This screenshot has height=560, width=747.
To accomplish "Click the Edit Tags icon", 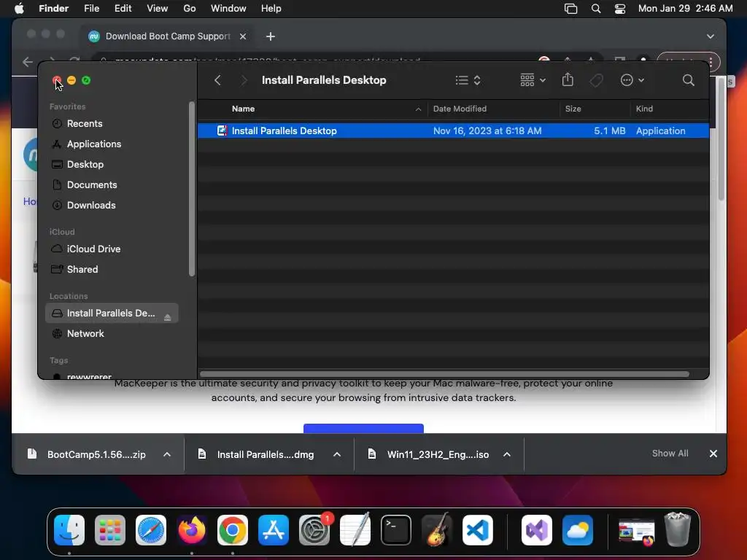I will (596, 80).
